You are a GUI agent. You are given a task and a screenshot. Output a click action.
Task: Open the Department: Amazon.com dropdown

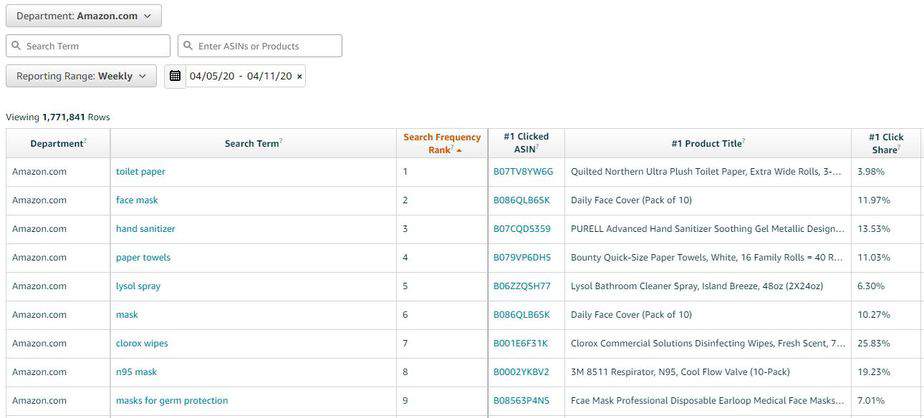click(x=84, y=16)
